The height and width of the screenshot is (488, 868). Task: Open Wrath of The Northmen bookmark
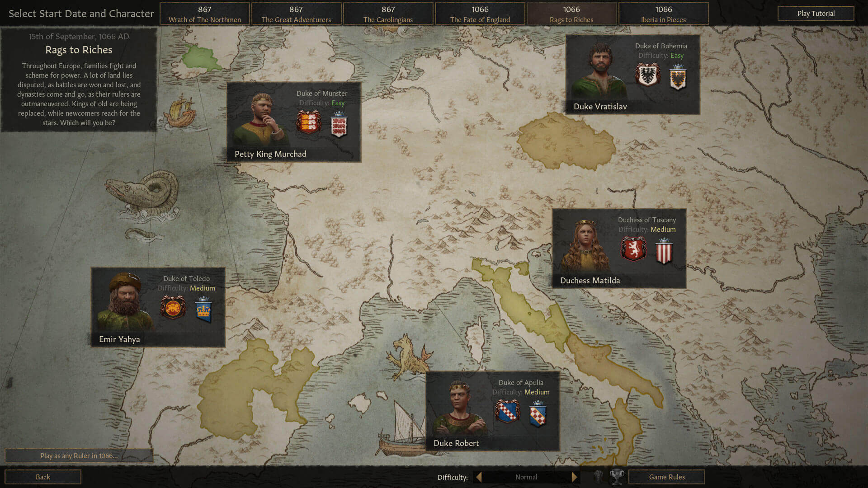(204, 14)
